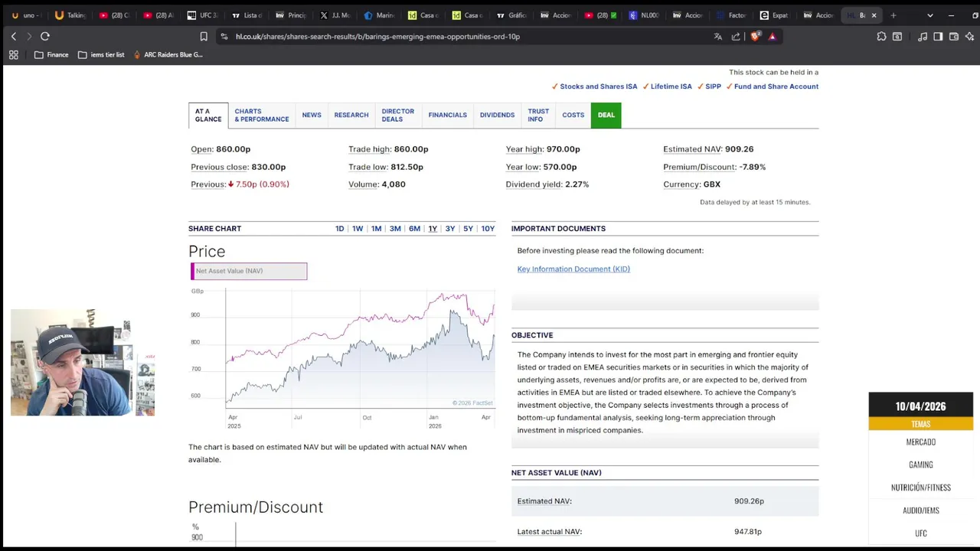Set share chart range to 1W
This screenshot has height=551, width=980.
358,229
